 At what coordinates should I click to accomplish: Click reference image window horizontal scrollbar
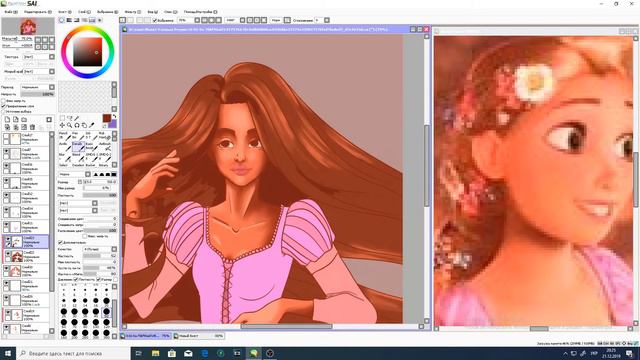[533, 328]
